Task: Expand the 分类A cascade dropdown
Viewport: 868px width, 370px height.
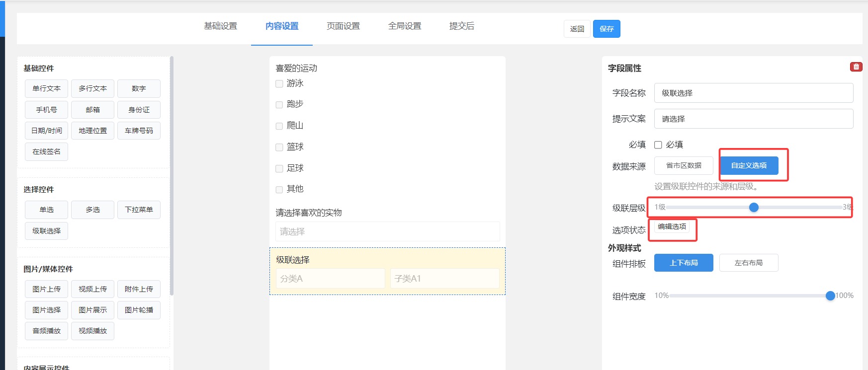Action: (330, 279)
